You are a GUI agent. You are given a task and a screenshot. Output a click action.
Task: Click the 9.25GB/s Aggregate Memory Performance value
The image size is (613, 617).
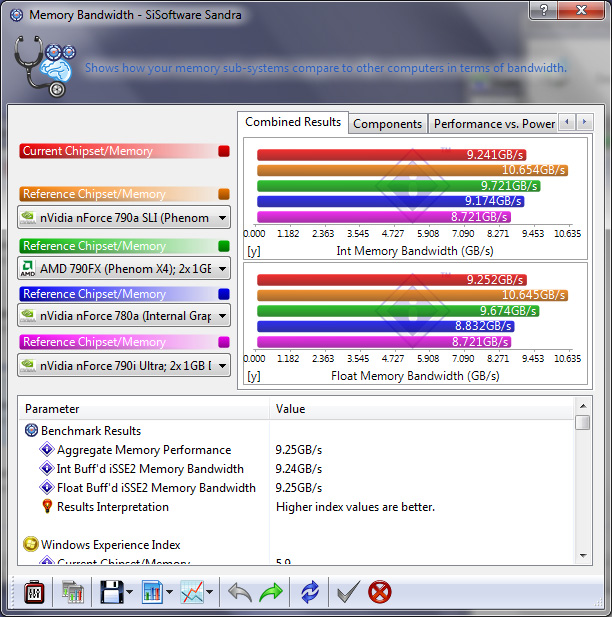click(299, 450)
